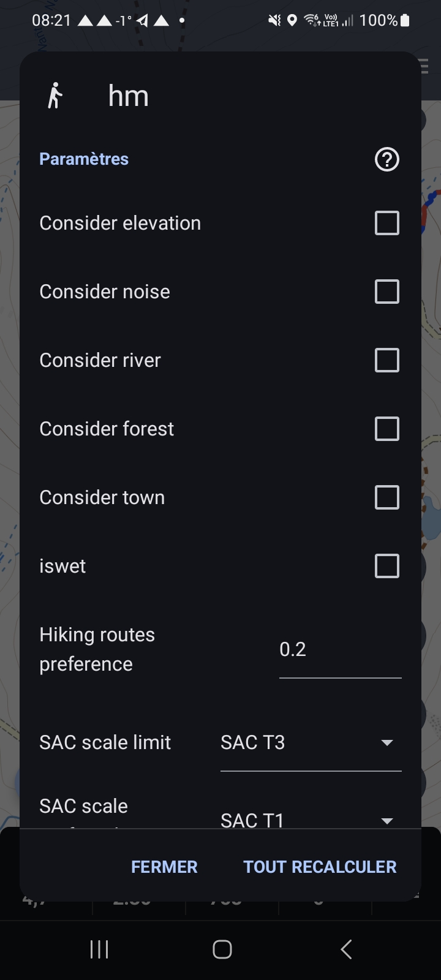This screenshot has width=441, height=980.
Task: Toggle the iswet checkbox
Action: coord(386,566)
